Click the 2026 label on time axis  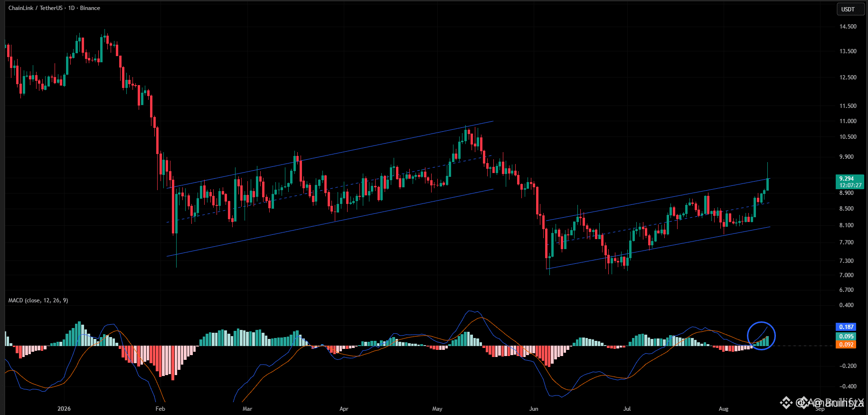[x=64, y=409]
